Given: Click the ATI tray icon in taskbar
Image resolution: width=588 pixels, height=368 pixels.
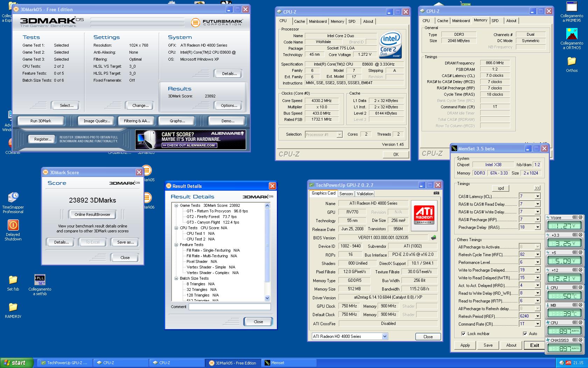Looking at the screenshot, I should click(x=568, y=363).
